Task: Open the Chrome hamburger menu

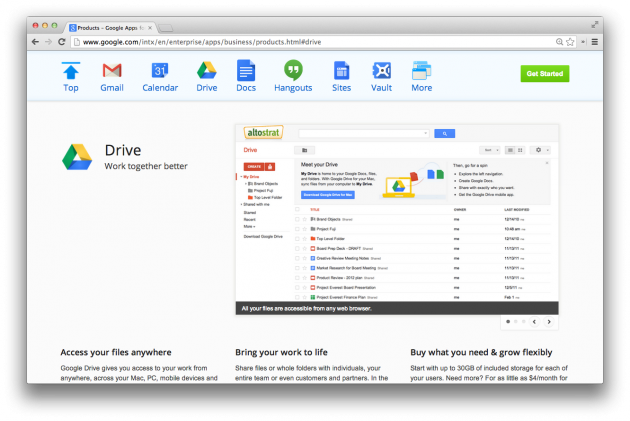Action: click(595, 42)
